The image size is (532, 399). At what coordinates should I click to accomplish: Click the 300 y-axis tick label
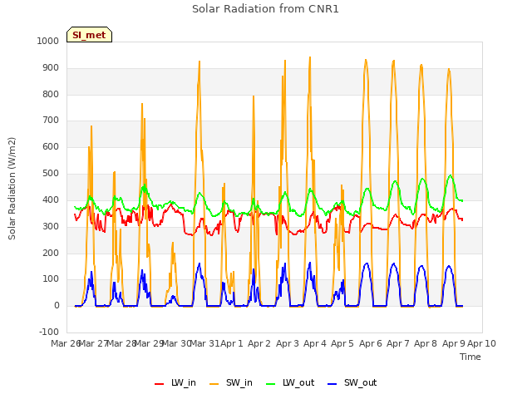(x=51, y=226)
